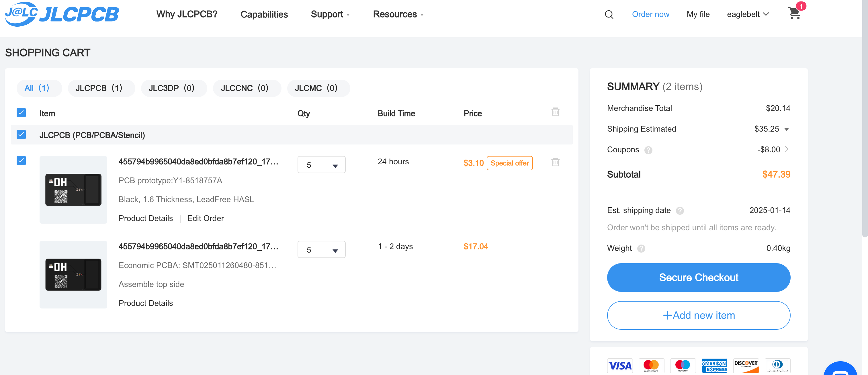Open quantity dropdown for PCB prototype item
Image resolution: width=868 pixels, height=375 pixels.
click(321, 165)
